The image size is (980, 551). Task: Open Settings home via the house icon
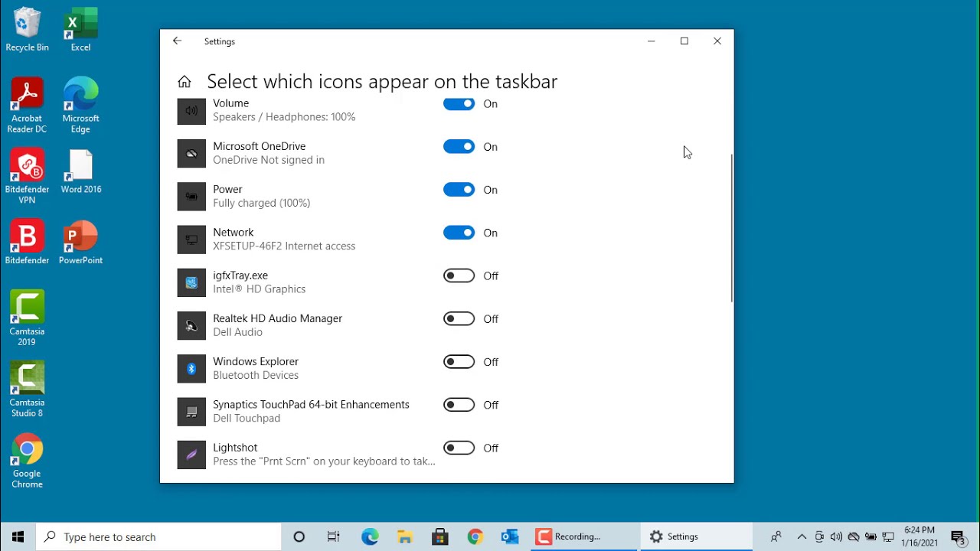pyautogui.click(x=185, y=82)
